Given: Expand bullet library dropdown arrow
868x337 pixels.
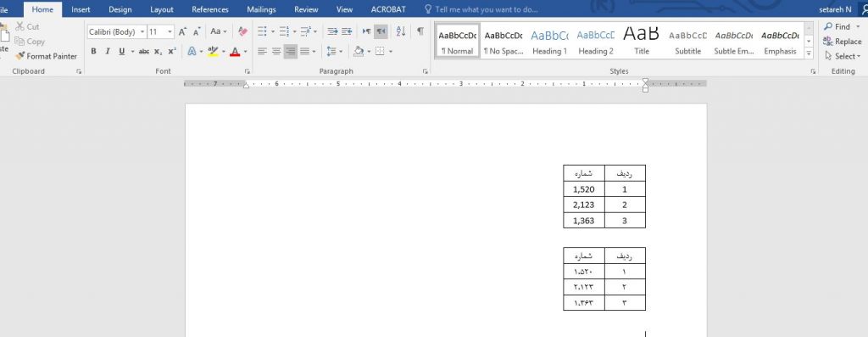Looking at the screenshot, I should tap(273, 31).
